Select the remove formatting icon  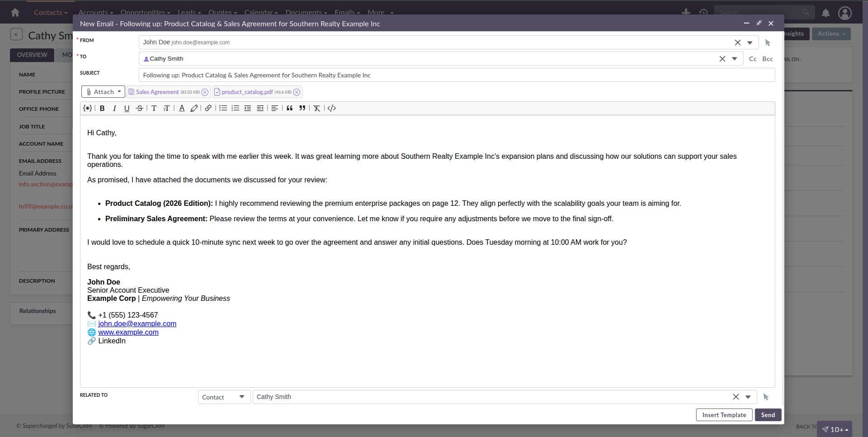316,108
